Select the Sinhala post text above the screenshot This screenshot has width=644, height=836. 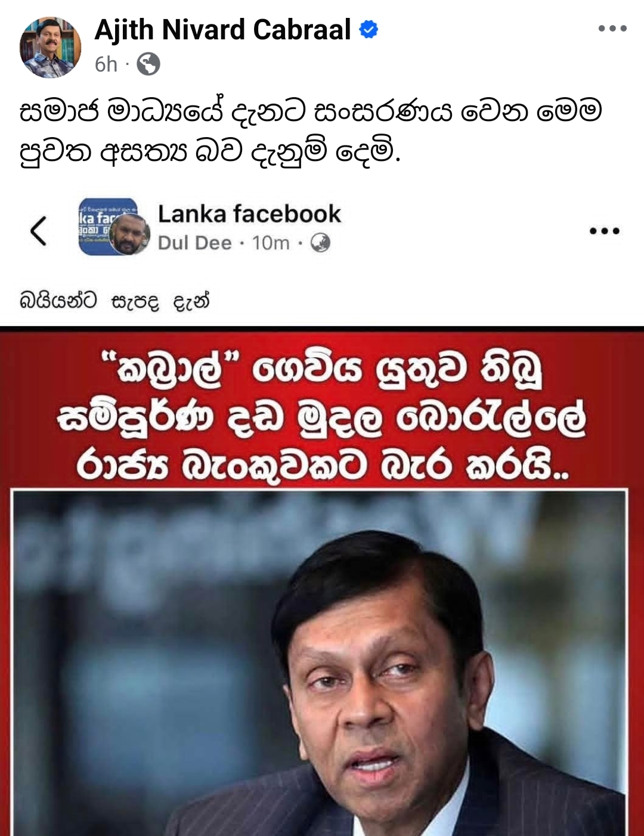311,131
